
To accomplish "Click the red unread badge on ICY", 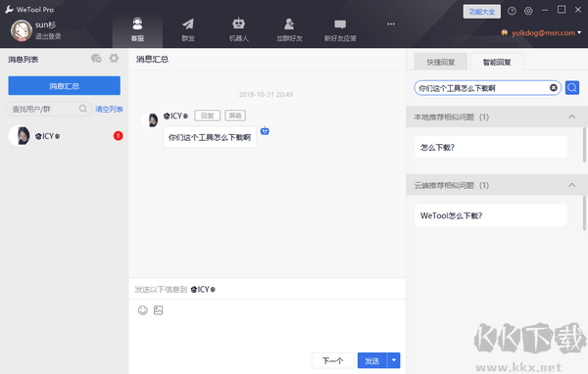I will [119, 136].
